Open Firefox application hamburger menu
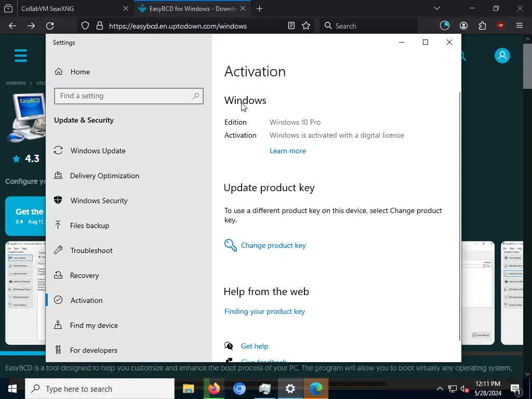The height and width of the screenshot is (399, 532). [x=520, y=25]
